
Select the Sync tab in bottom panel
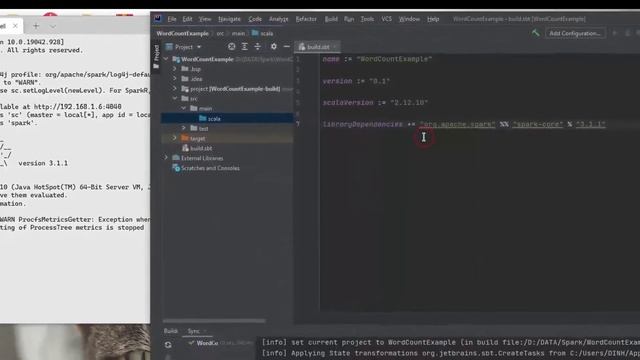point(193,331)
